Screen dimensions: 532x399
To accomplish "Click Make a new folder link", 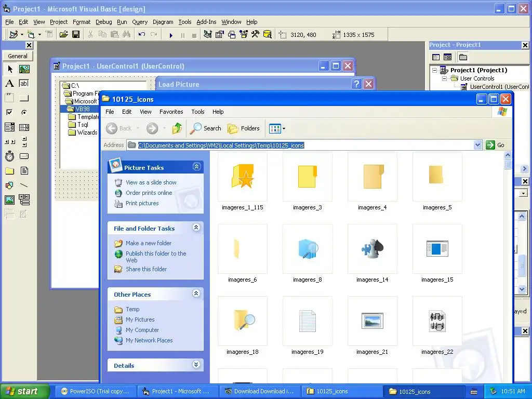I will [x=149, y=243].
